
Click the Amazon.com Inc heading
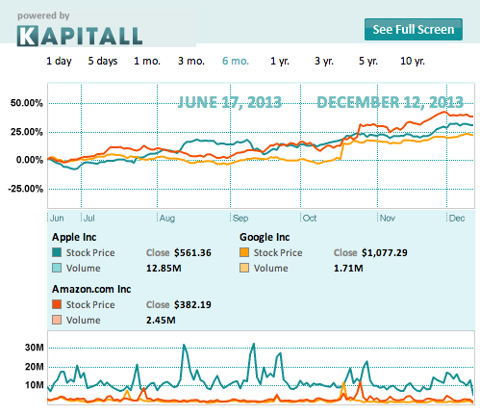92,289
